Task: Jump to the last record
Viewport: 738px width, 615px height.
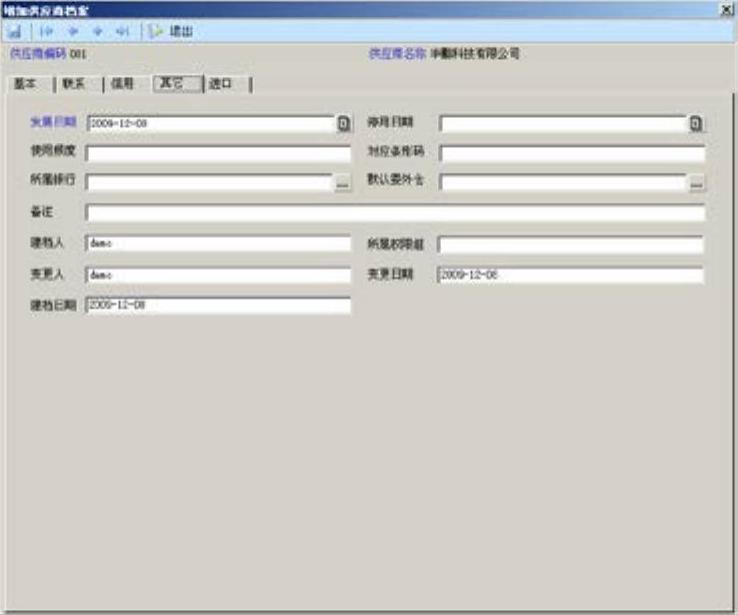Action: click(x=122, y=32)
